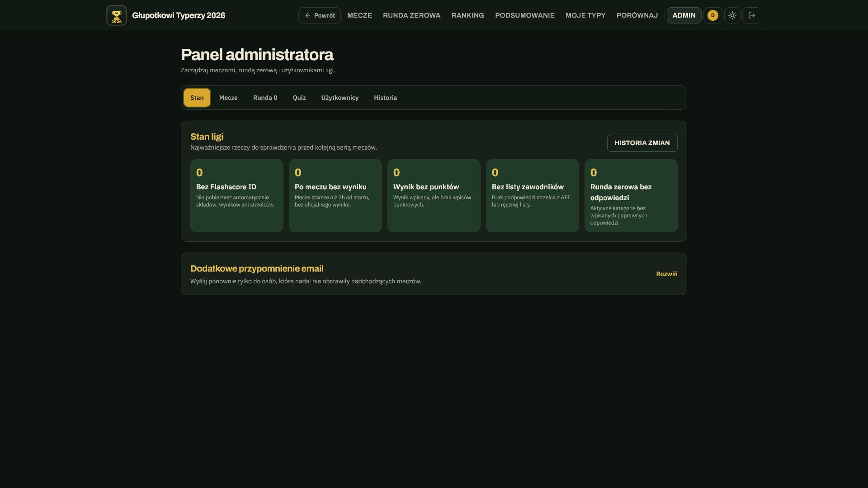Toggle the light/dark theme sun icon

(732, 15)
